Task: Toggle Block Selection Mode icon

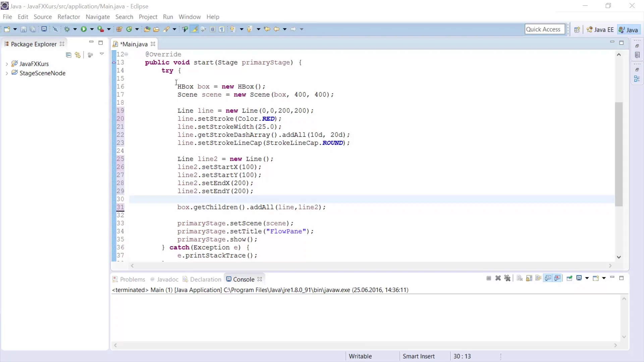Action: pyautogui.click(x=213, y=29)
